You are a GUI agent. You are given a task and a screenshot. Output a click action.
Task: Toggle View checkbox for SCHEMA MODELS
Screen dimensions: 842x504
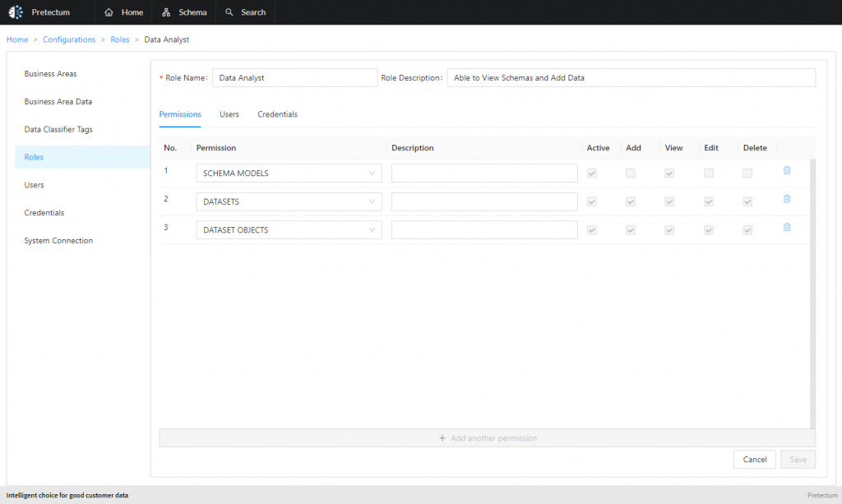[x=669, y=173]
